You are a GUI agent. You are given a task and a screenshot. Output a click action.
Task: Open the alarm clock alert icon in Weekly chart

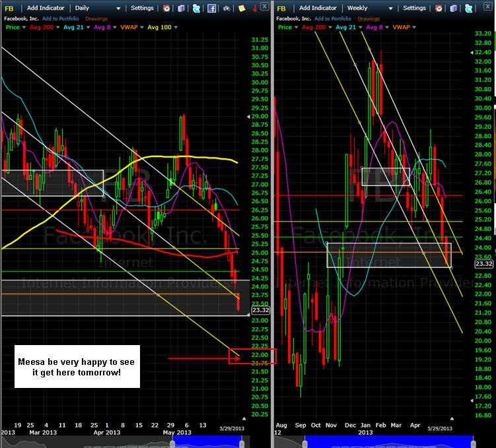tap(439, 8)
